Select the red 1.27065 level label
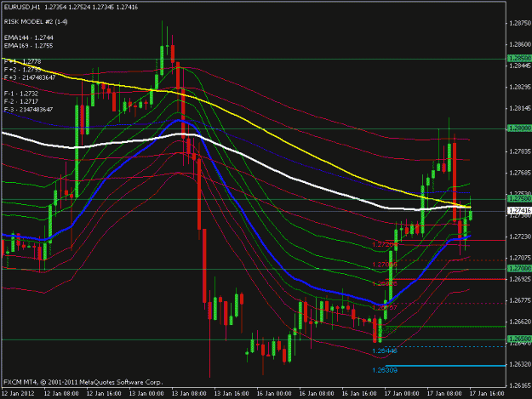Viewport: 532px width, 399px height. click(385, 265)
